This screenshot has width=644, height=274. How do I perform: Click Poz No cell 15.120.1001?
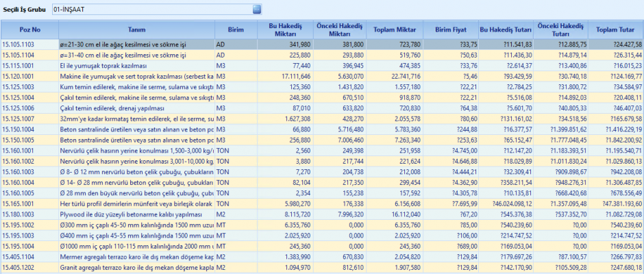coord(29,76)
